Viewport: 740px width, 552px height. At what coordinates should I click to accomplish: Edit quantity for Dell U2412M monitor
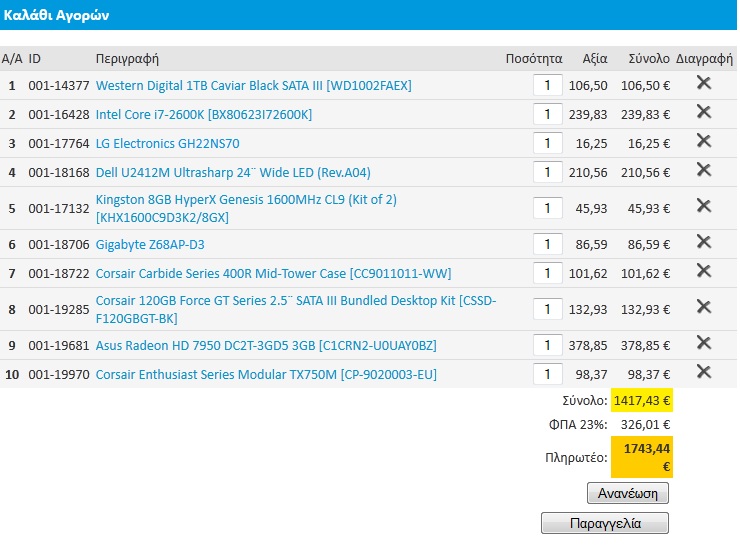[x=547, y=172]
